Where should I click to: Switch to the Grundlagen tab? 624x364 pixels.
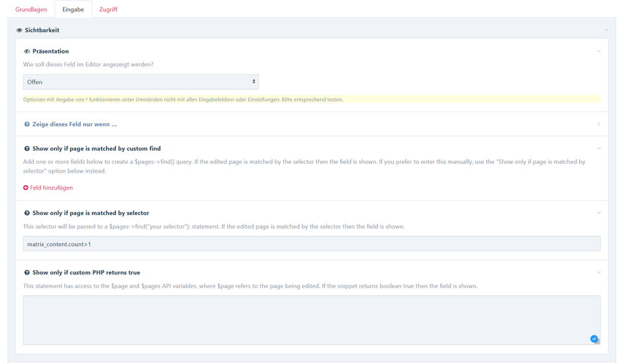point(31,9)
